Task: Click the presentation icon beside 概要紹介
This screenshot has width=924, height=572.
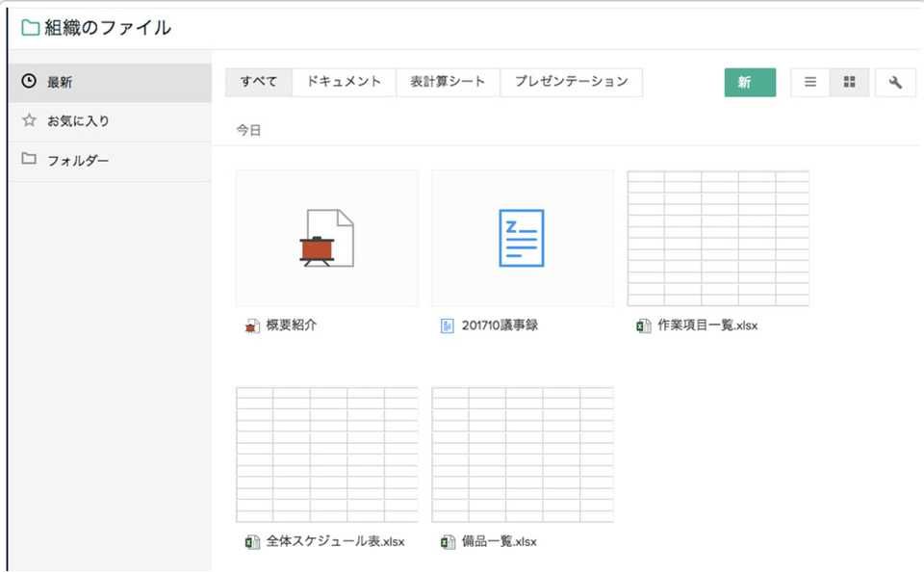Action: (x=249, y=325)
